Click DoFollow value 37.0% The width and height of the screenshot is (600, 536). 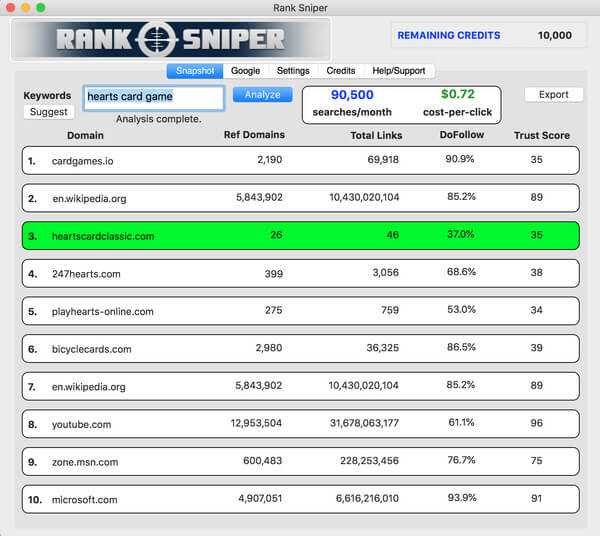[461, 234]
